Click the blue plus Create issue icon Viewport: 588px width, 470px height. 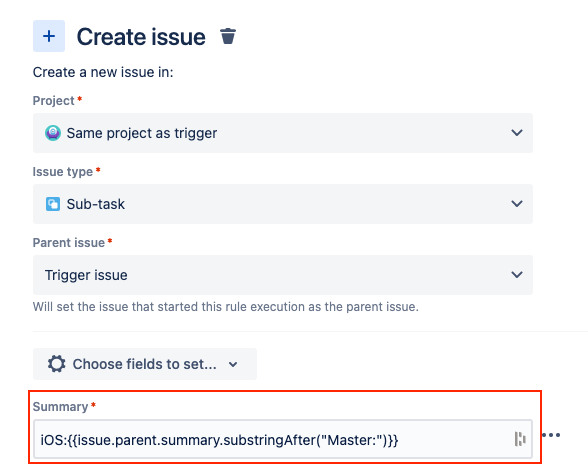point(49,36)
